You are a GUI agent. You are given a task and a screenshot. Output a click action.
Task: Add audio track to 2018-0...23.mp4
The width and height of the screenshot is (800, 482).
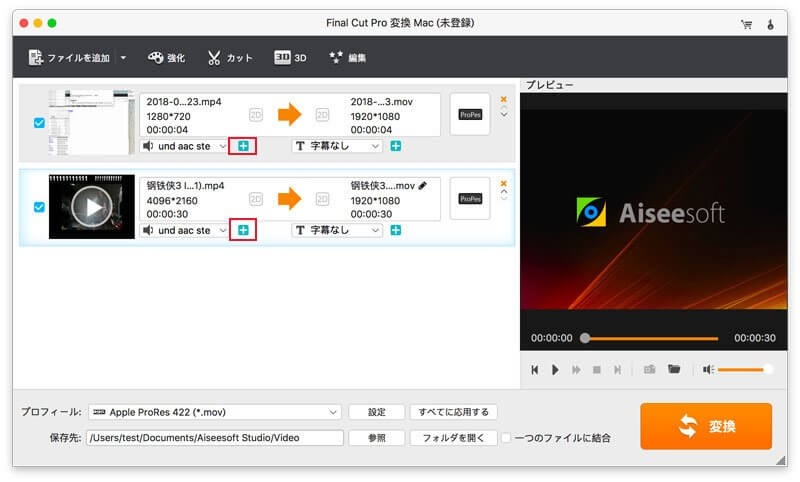pos(243,146)
